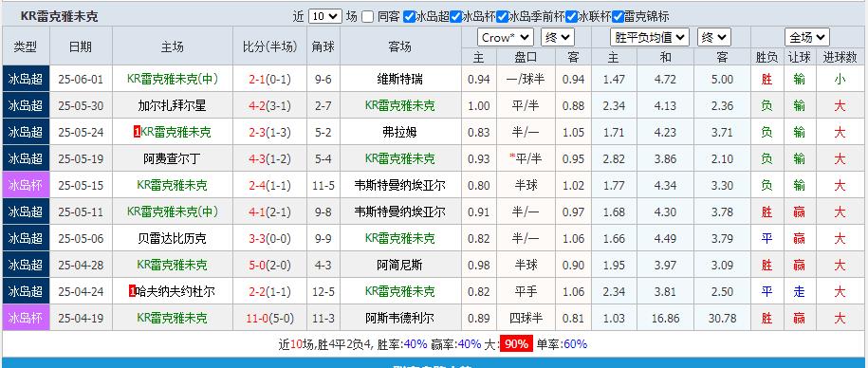This screenshot has height=368, width=868.
Task: Open the 加尔扎拜尔星 team link
Action: [x=172, y=105]
